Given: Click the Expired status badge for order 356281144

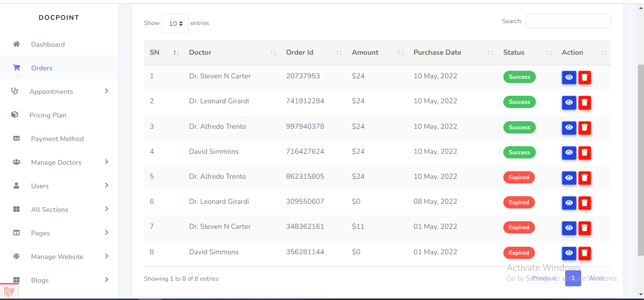Looking at the screenshot, I should coord(519,253).
